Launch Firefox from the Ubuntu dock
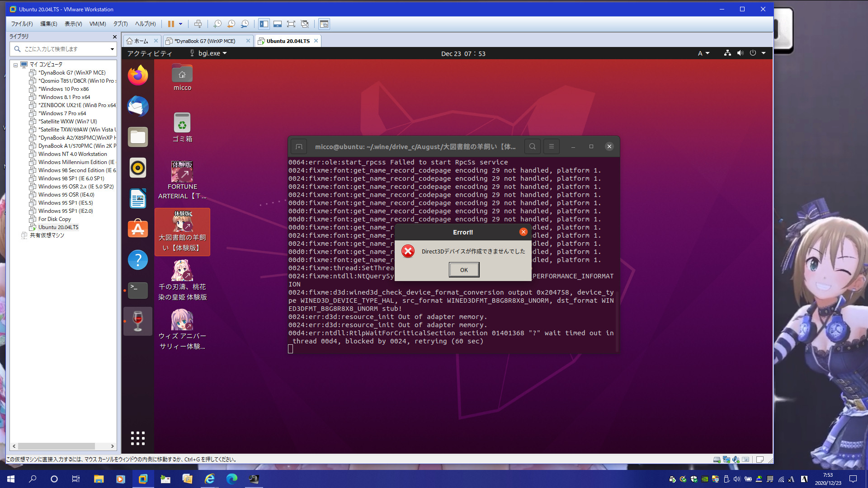 (x=138, y=75)
